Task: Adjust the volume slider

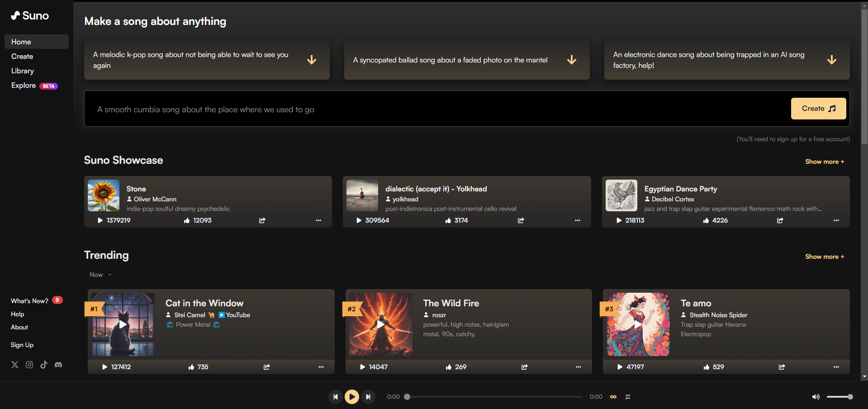Action: pos(840,397)
